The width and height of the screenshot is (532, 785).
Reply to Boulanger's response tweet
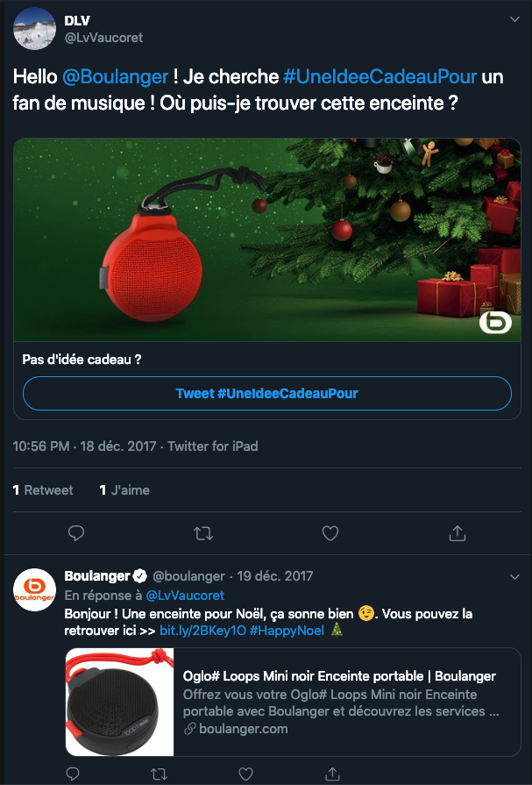click(x=73, y=774)
